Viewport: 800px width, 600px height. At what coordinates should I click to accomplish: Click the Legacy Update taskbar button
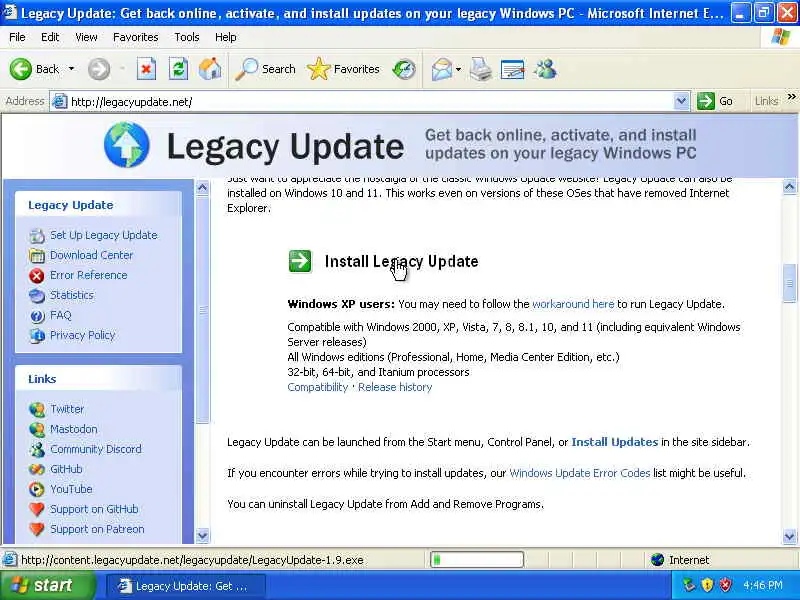[x=186, y=586]
